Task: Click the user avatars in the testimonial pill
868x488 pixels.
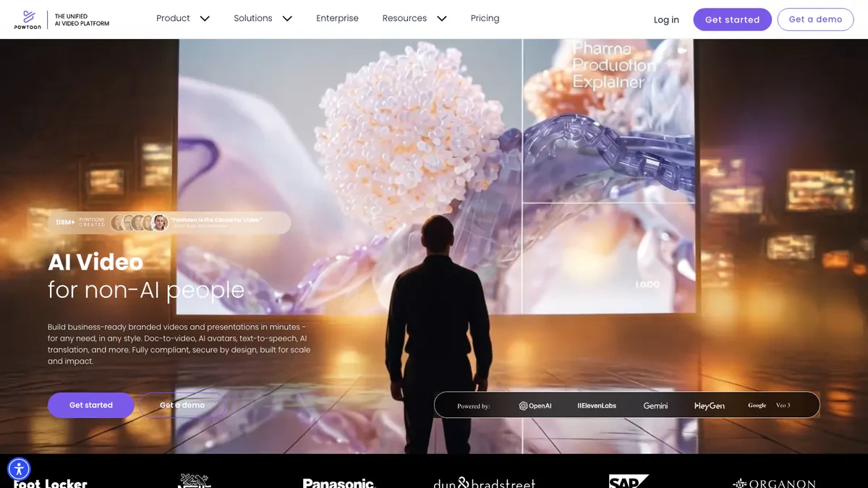Action: (x=139, y=223)
